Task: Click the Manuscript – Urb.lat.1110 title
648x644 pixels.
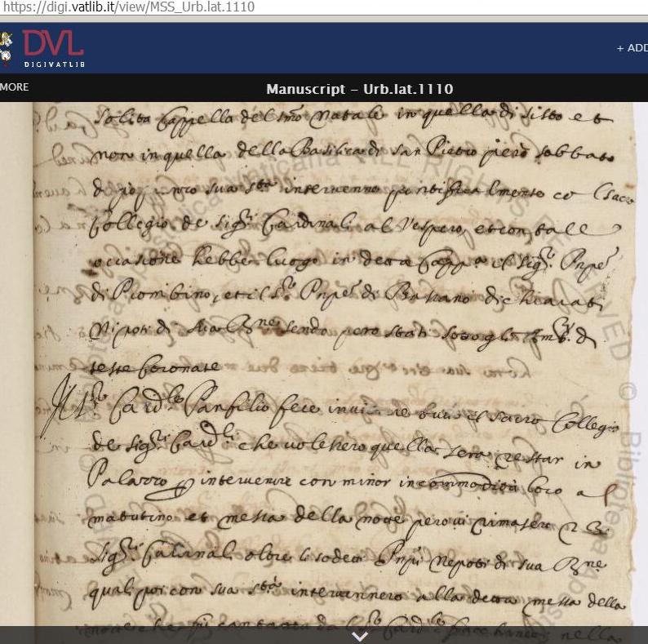Action: coord(360,89)
